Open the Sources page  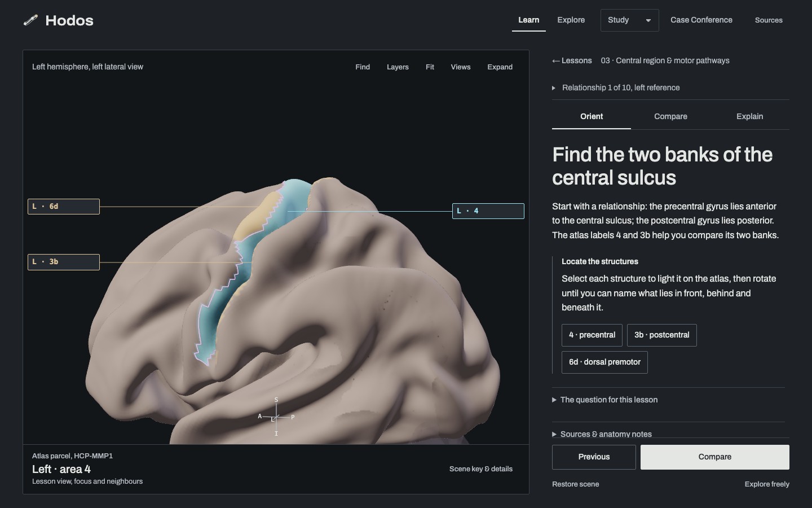click(x=769, y=20)
